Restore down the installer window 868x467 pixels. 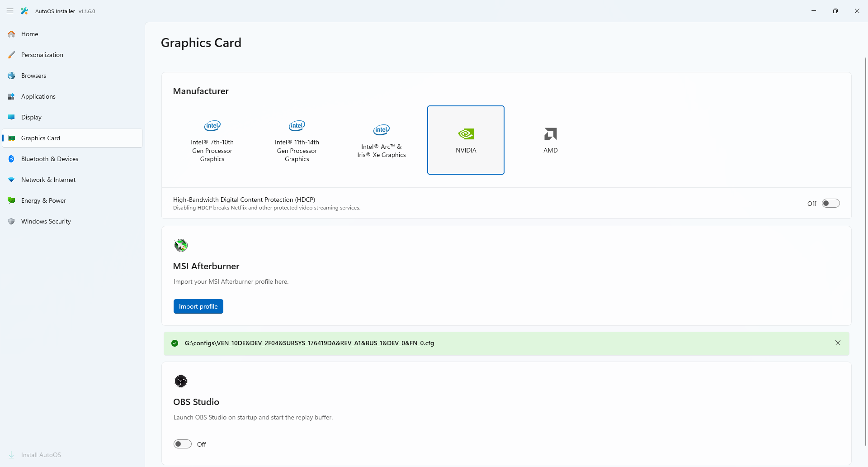[x=835, y=11]
